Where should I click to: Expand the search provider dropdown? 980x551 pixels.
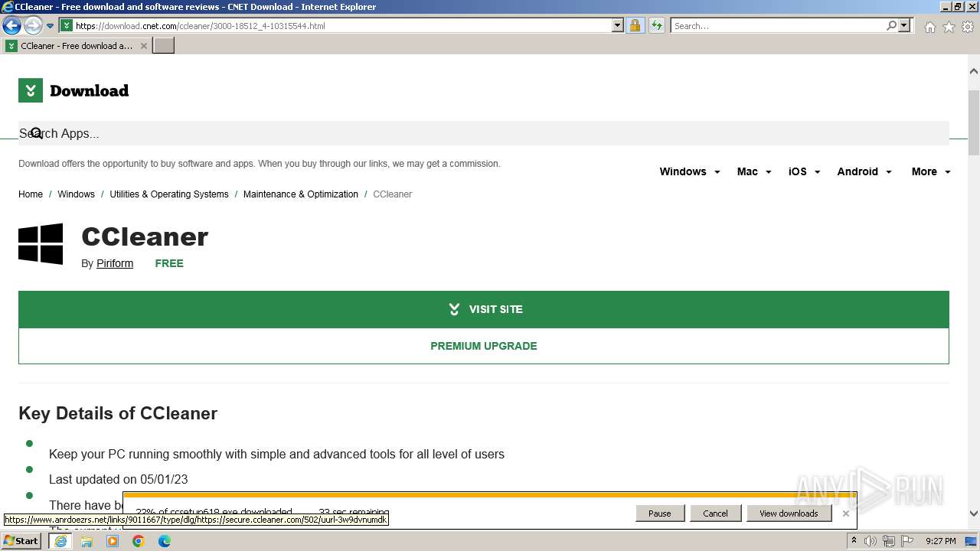coord(904,25)
